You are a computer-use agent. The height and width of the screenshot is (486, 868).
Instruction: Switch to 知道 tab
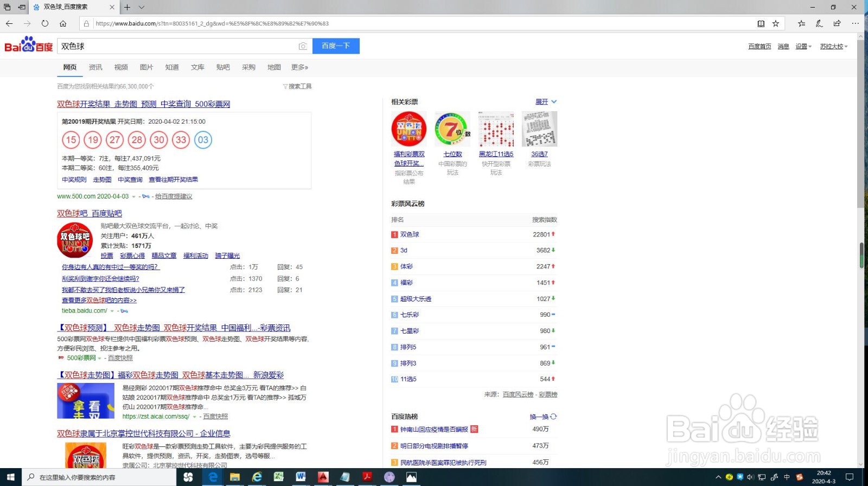(172, 67)
